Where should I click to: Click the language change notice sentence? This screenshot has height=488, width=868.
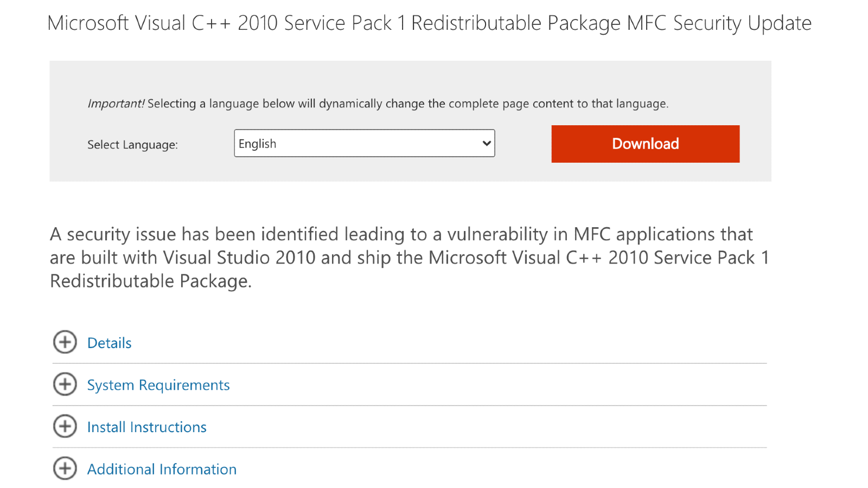click(408, 104)
